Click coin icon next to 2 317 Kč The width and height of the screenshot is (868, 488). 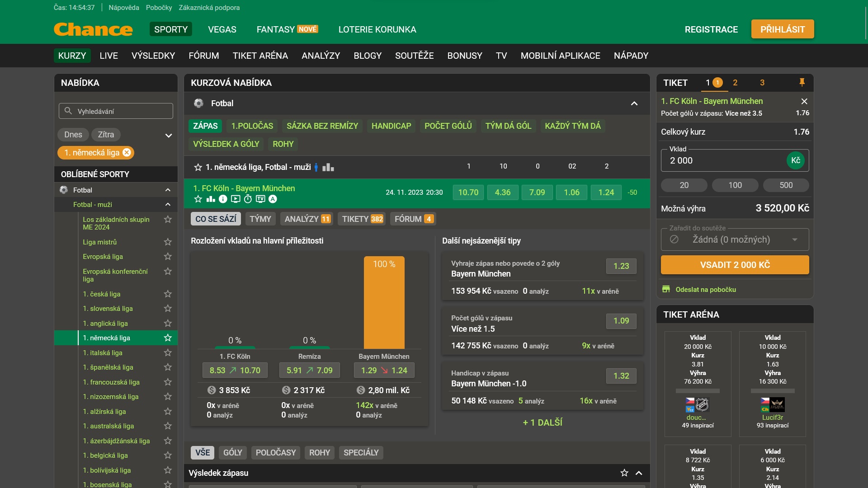pos(286,390)
